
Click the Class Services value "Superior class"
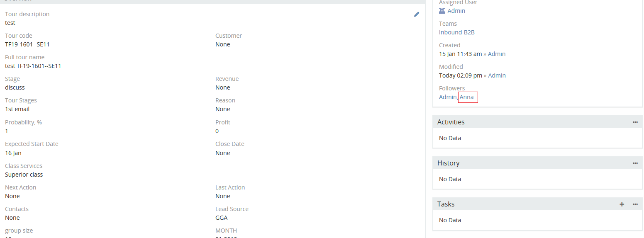click(x=24, y=175)
